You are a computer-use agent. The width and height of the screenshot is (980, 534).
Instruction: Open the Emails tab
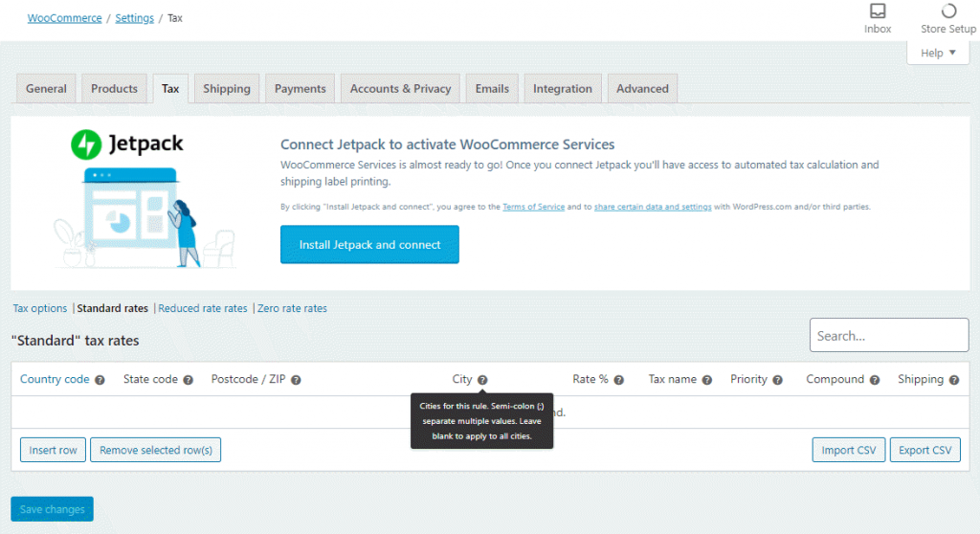click(492, 89)
